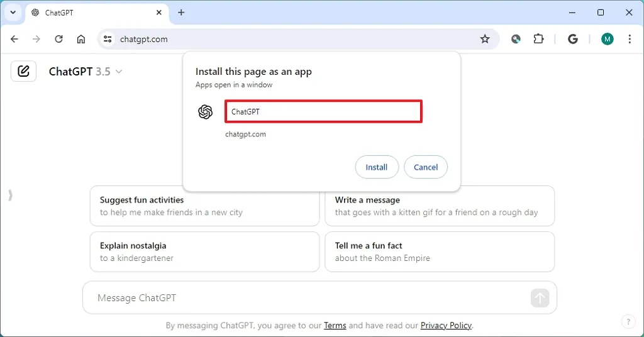The width and height of the screenshot is (644, 337).
Task: View site information icon in address bar
Action: click(108, 39)
